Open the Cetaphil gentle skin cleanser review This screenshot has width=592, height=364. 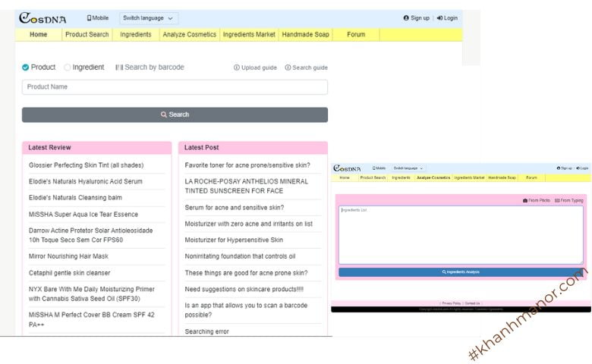[69, 273]
